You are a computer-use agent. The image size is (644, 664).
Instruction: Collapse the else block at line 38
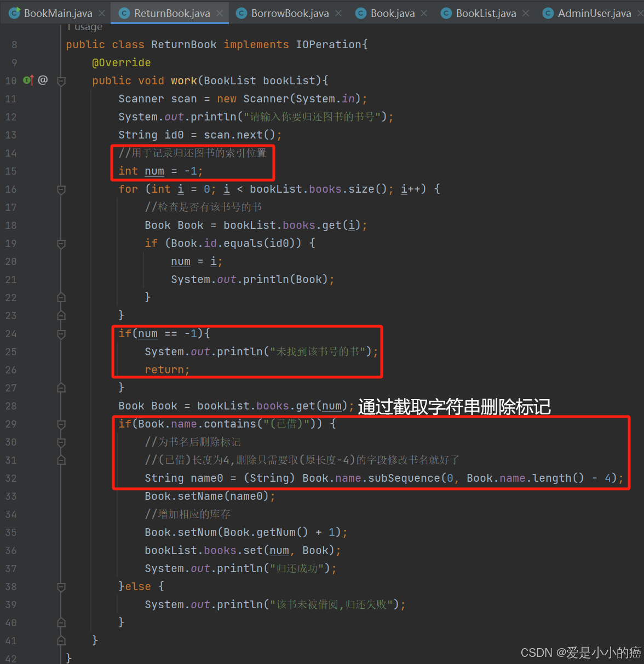(61, 587)
